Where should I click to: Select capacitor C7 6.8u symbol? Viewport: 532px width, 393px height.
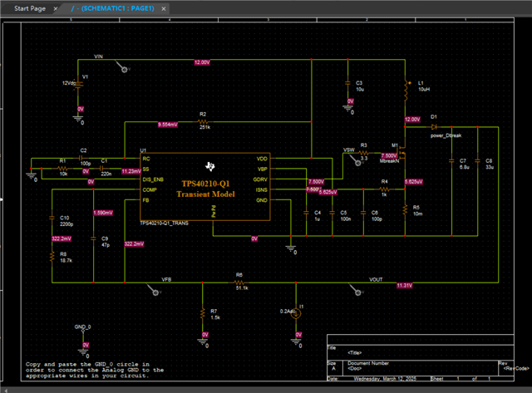point(451,161)
